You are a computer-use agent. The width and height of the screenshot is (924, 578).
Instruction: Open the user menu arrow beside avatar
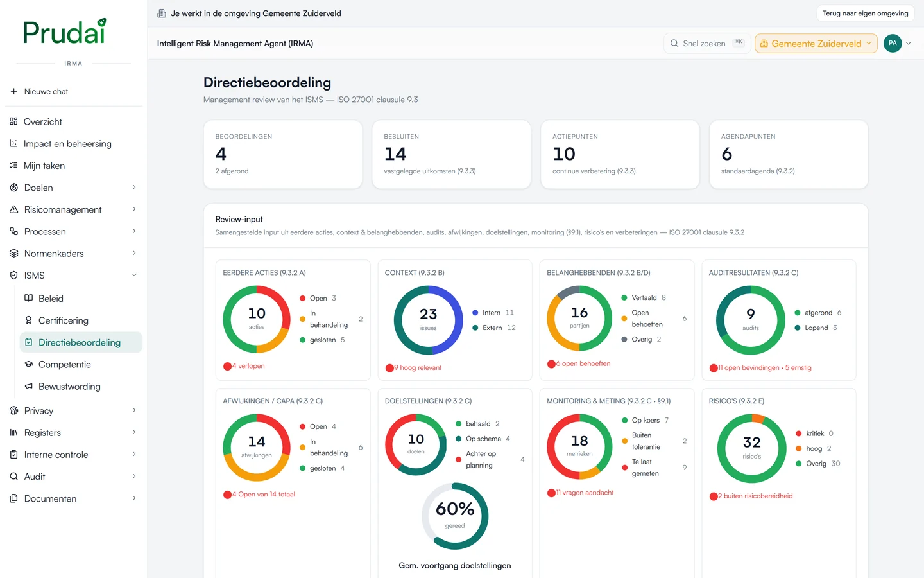[x=909, y=43]
